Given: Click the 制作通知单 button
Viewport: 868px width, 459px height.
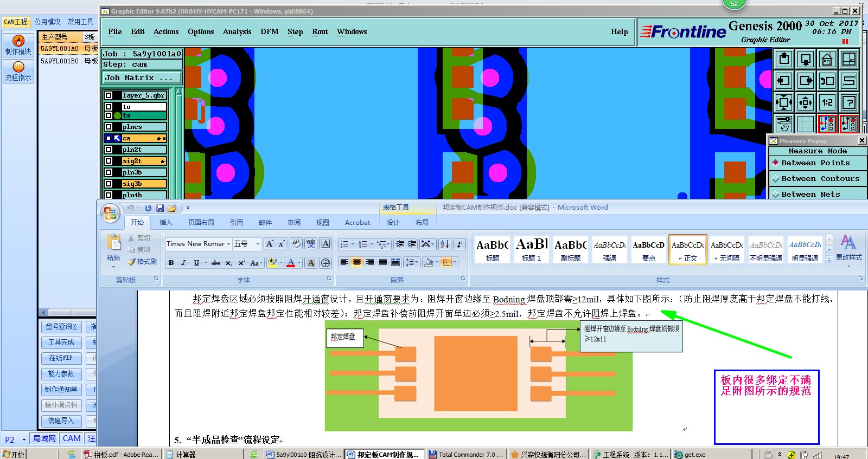Looking at the screenshot, I should (x=61, y=390).
